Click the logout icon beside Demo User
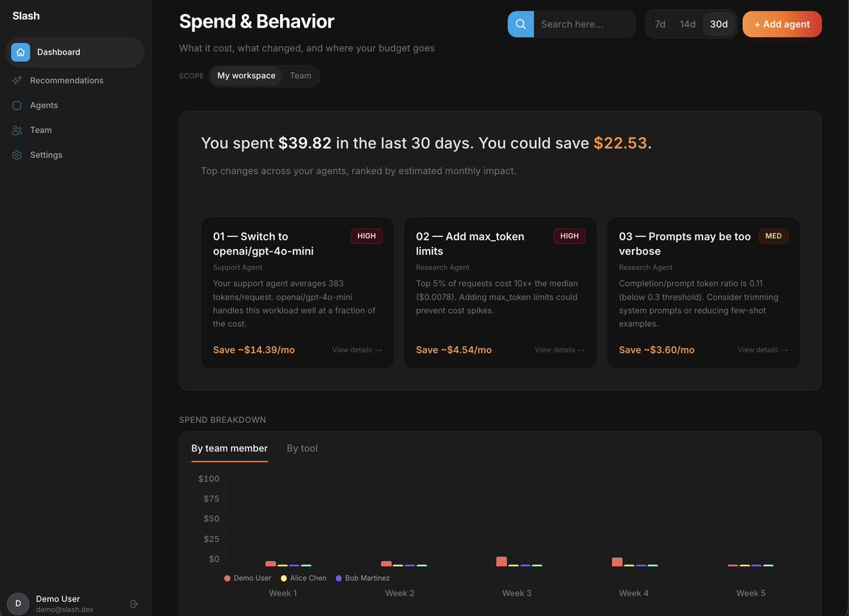Viewport: 849px width, 616px height. (134, 604)
